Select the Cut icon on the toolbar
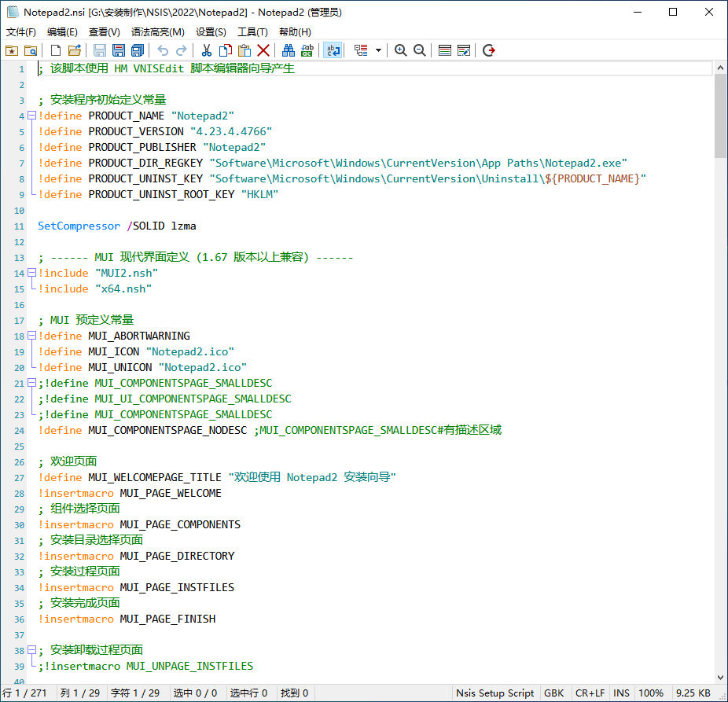This screenshot has height=702, width=728. (206, 50)
